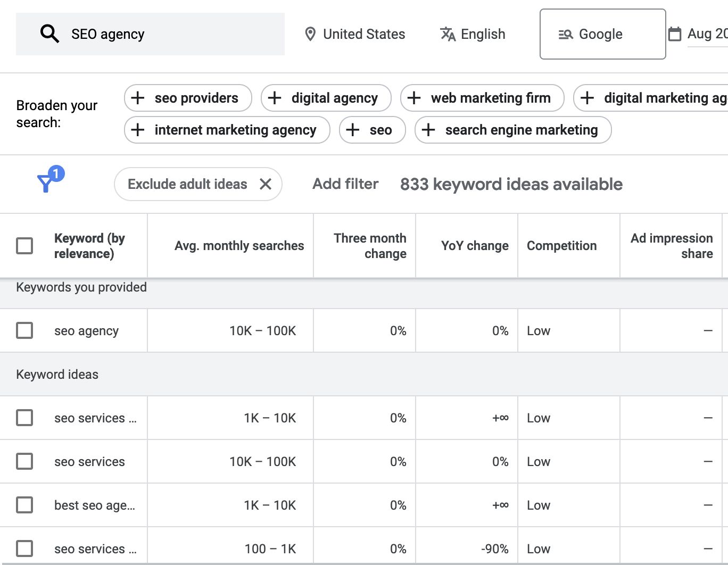
Task: Click the Ad impression share column header
Action: point(671,245)
